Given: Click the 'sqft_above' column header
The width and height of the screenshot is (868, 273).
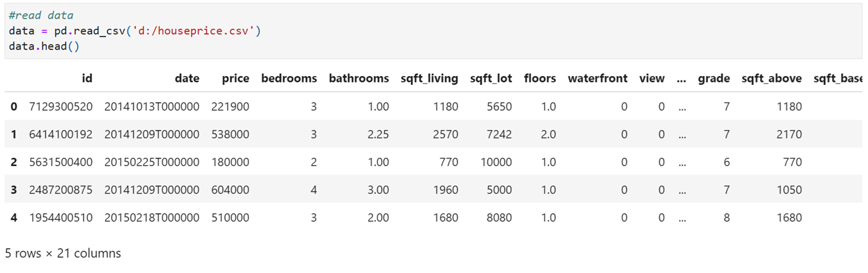Looking at the screenshot, I should (772, 79).
